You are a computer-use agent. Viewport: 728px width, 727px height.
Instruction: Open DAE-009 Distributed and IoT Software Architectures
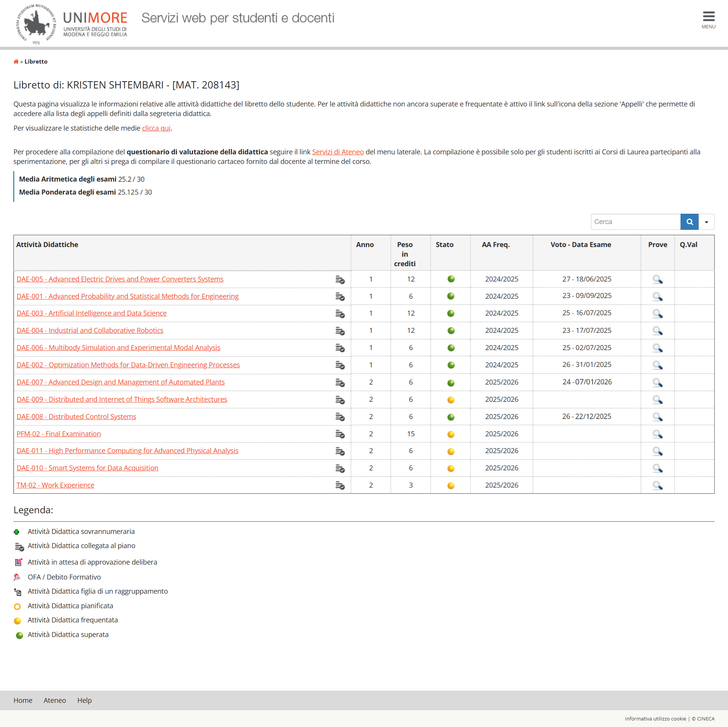point(122,400)
